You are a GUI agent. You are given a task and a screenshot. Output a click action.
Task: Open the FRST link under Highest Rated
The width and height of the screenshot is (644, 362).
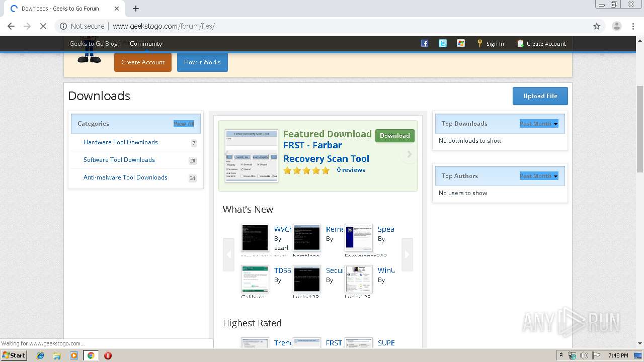[x=334, y=343]
